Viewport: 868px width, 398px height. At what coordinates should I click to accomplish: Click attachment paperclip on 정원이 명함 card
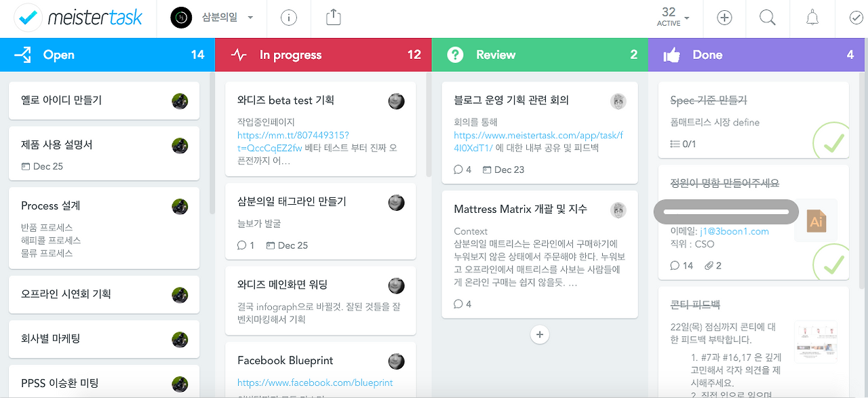tap(709, 266)
